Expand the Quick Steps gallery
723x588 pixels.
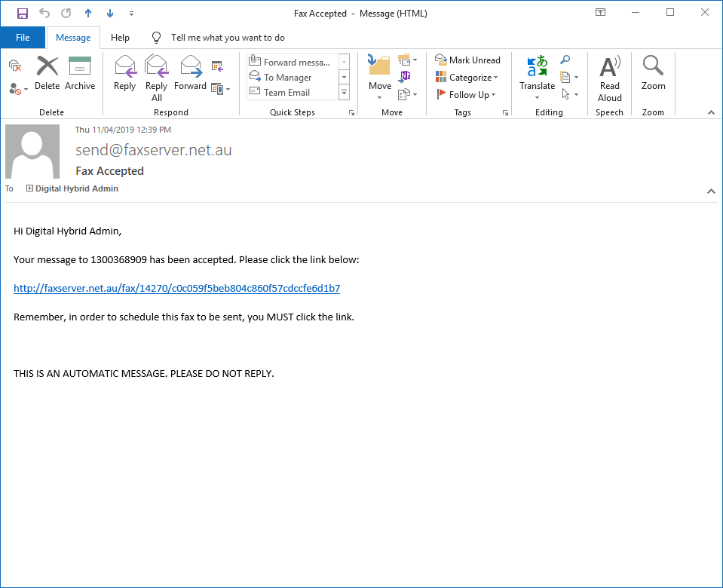pyautogui.click(x=344, y=93)
